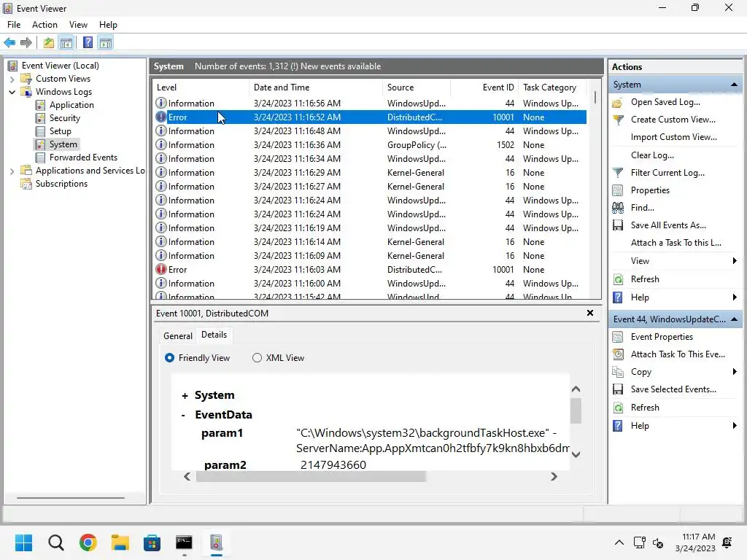Expand the Custom Views tree node
Viewport: 747px width, 560px height.
[12, 79]
